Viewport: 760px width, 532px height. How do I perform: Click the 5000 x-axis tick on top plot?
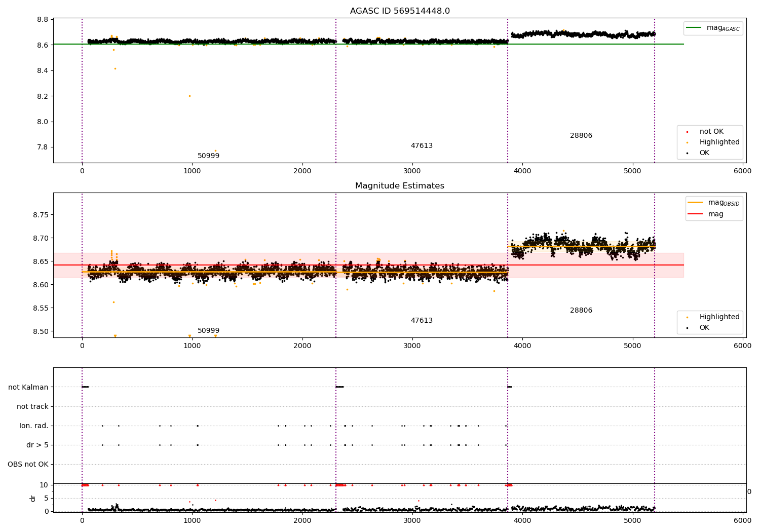point(633,171)
